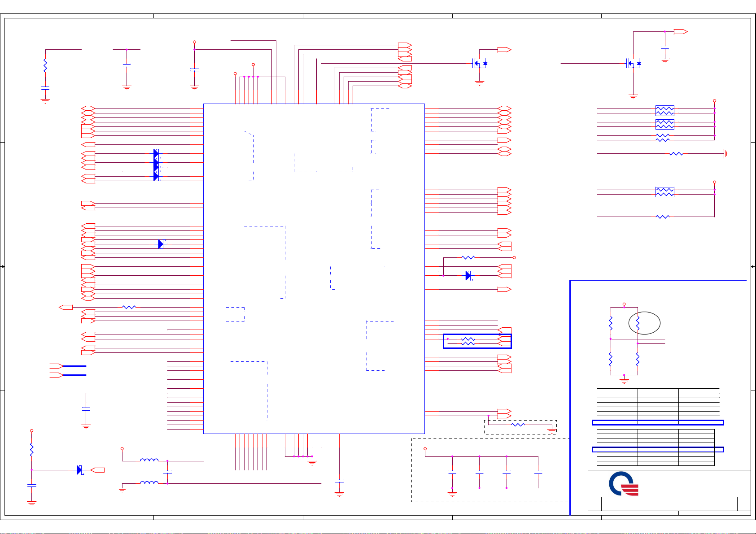
Task: Click the resistor directly above the right-side diode
Action: coord(468,257)
